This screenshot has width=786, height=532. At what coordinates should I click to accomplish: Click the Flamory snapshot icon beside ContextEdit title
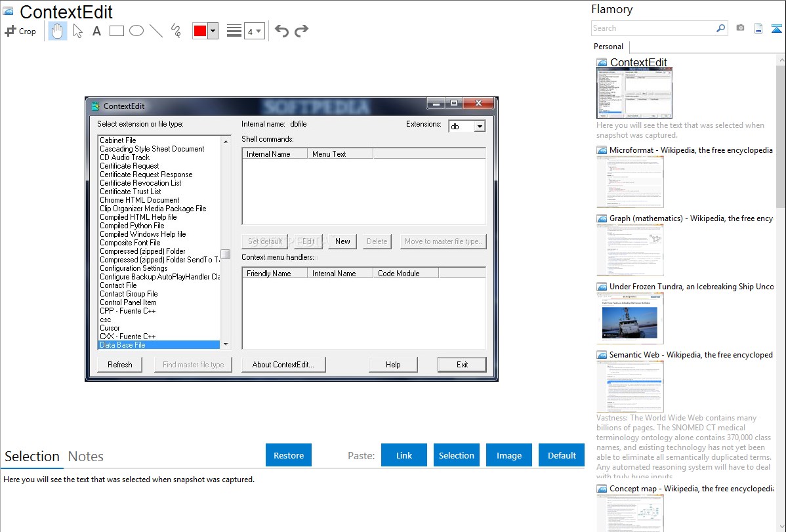8,12
